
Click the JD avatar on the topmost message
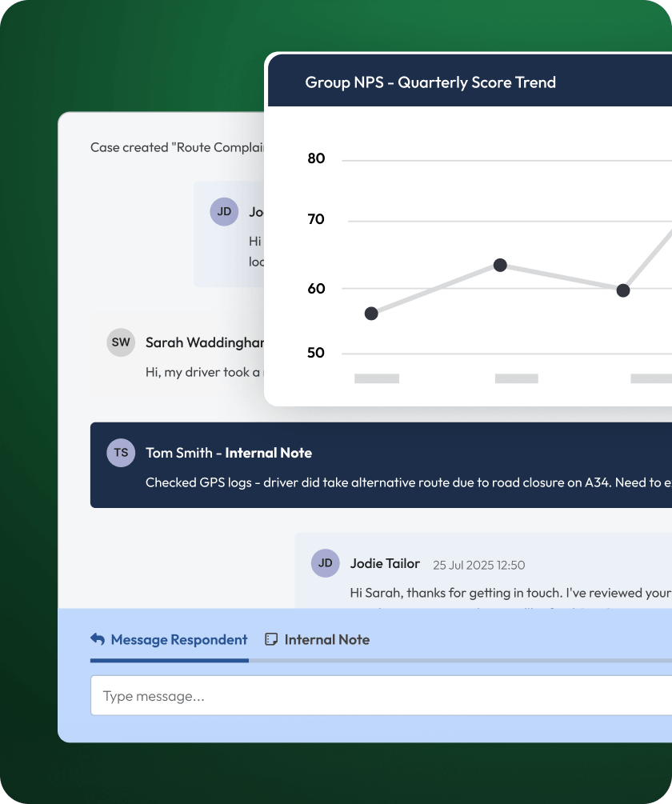(x=224, y=212)
